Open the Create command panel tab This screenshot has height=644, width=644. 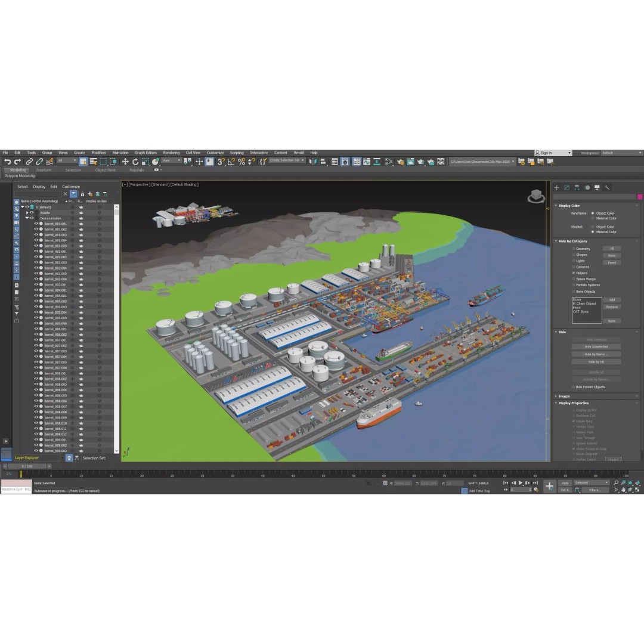click(x=557, y=188)
